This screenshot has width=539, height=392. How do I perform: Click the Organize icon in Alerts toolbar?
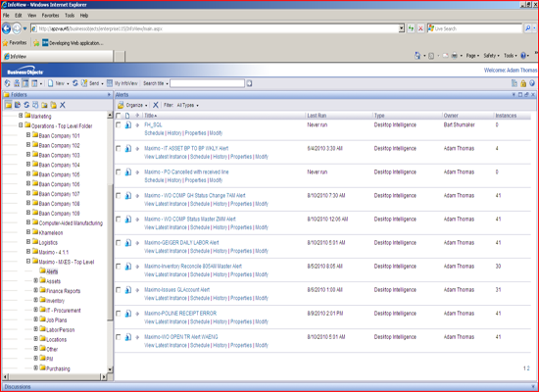pos(121,105)
